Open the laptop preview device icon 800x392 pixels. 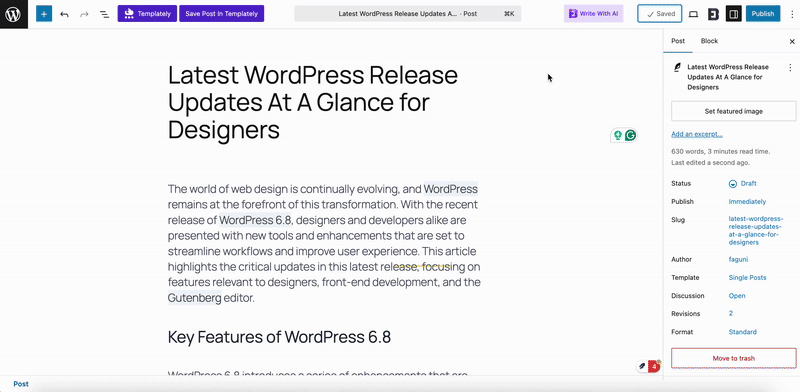[693, 14]
